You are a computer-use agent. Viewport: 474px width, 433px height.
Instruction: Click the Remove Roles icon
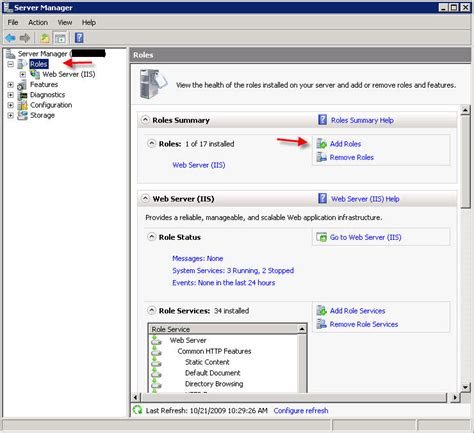[x=322, y=157]
